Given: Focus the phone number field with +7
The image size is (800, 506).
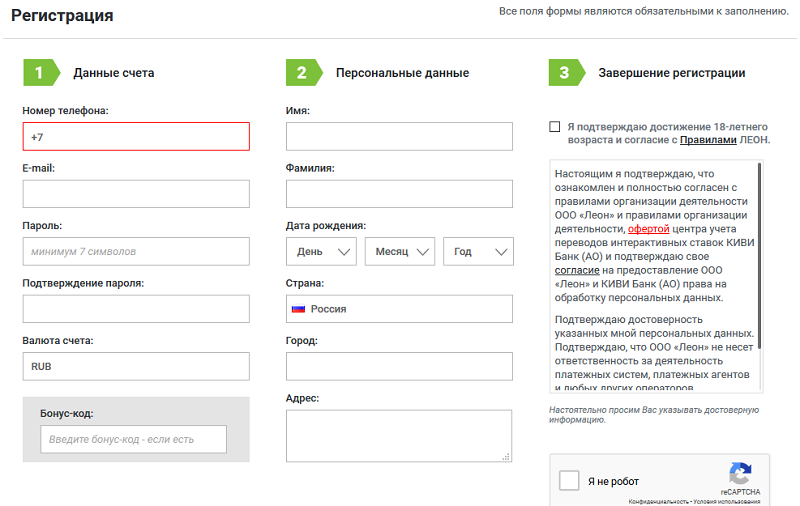Looking at the screenshot, I should [x=136, y=137].
